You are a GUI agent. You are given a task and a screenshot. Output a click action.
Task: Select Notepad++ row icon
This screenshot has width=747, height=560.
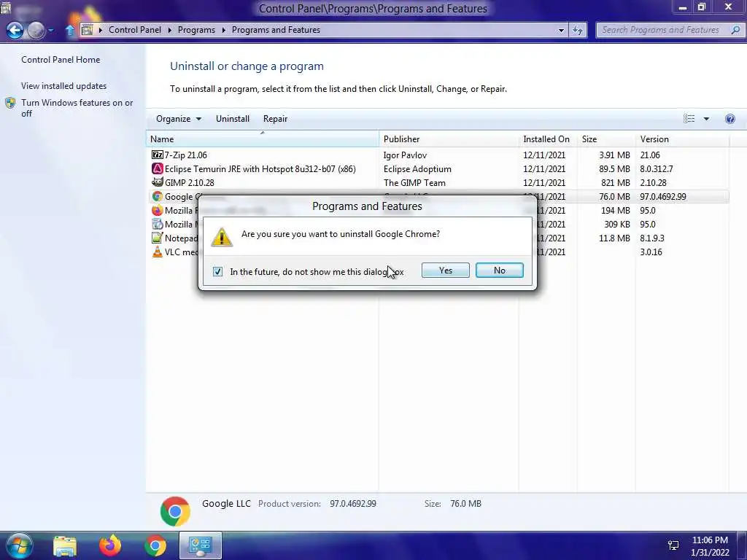[158, 238]
